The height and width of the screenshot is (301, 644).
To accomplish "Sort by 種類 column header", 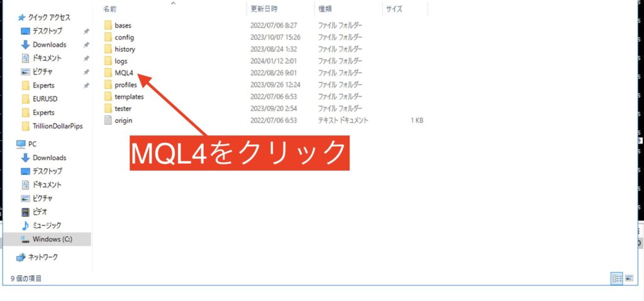I will pyautogui.click(x=325, y=8).
